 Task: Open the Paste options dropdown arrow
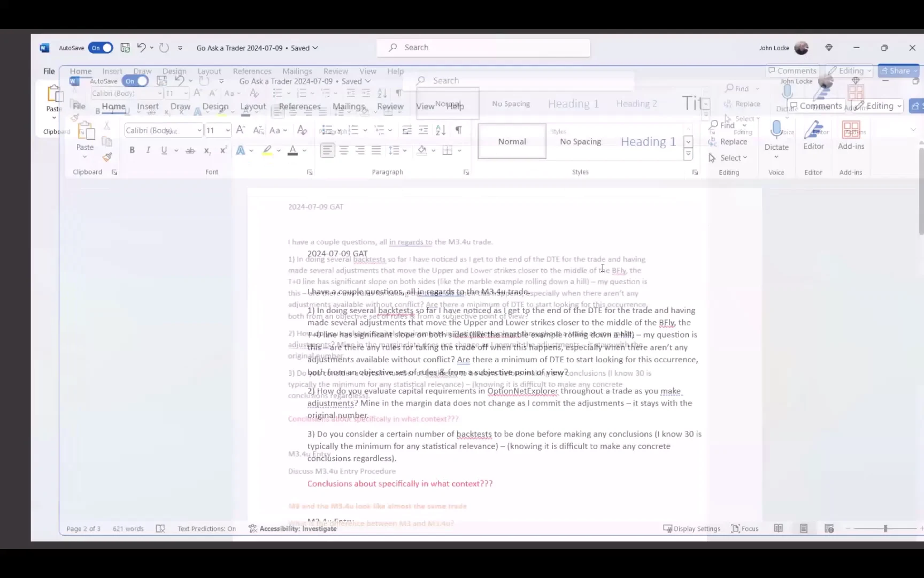tap(84, 157)
